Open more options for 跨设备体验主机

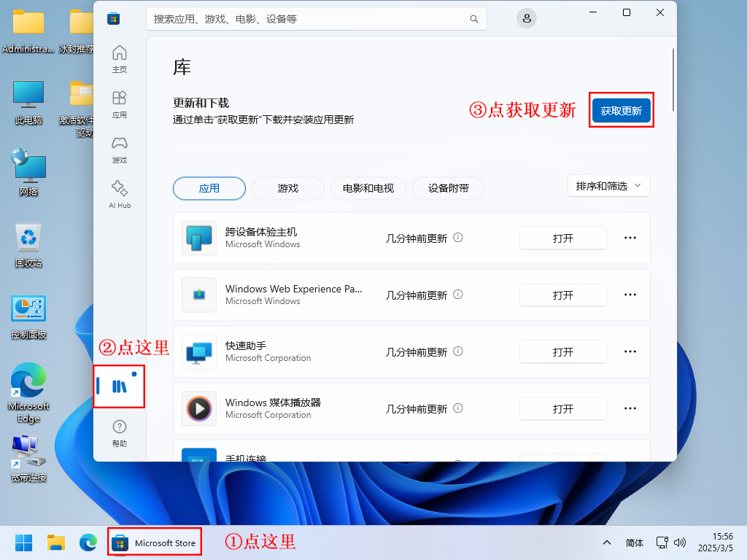[x=630, y=238]
